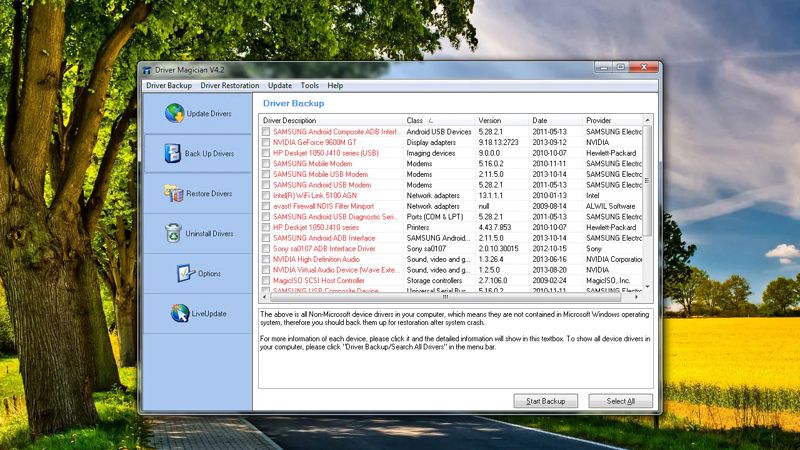800x450 pixels.
Task: Click the horizontal scroll right arrow
Action: tap(637, 296)
